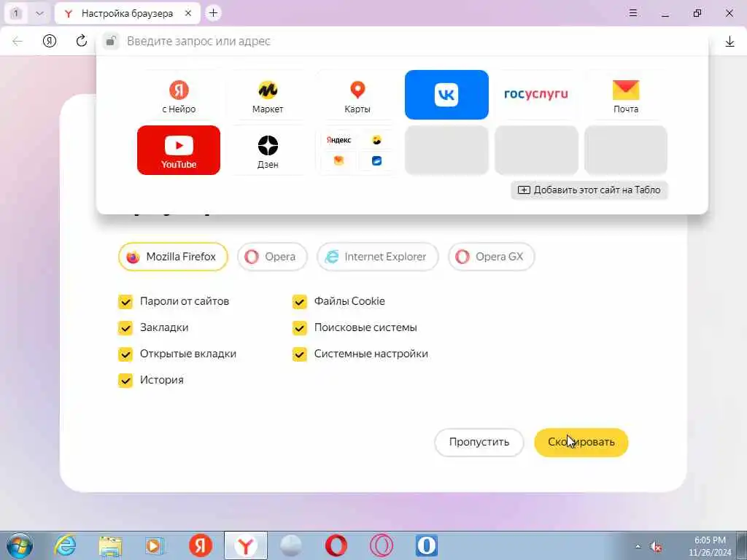Open the blue Opera installer taskbar icon
Viewport: 747px width, 560px height.
(x=426, y=545)
